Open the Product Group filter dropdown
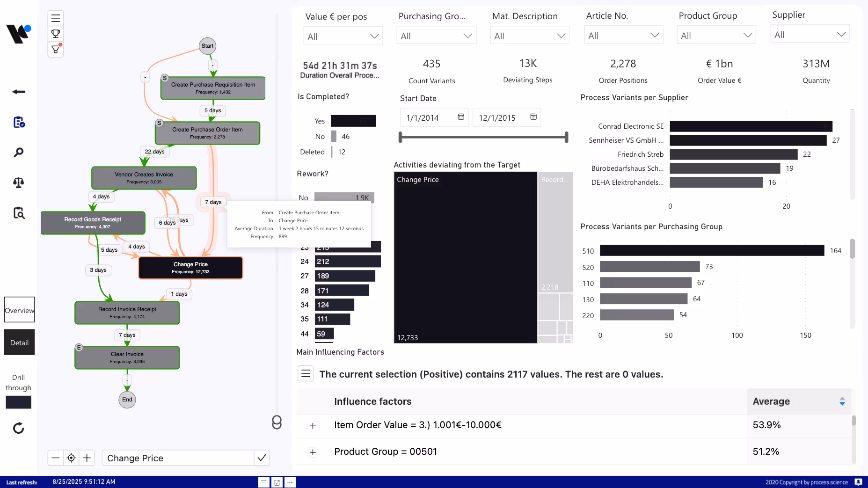868x488 pixels. point(716,34)
